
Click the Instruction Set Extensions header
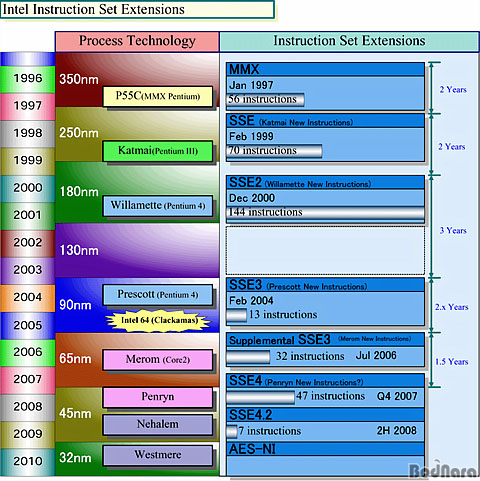tap(349, 42)
